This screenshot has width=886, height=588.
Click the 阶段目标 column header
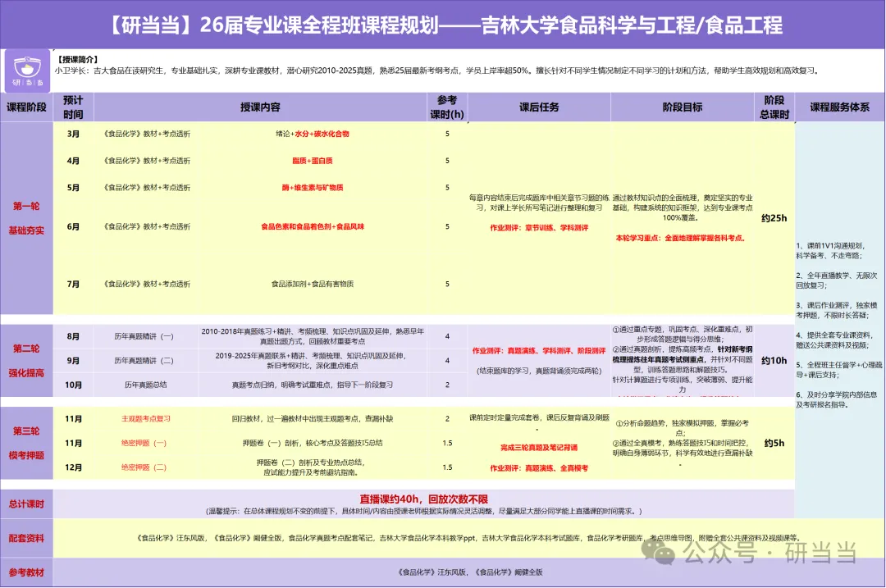tap(683, 107)
